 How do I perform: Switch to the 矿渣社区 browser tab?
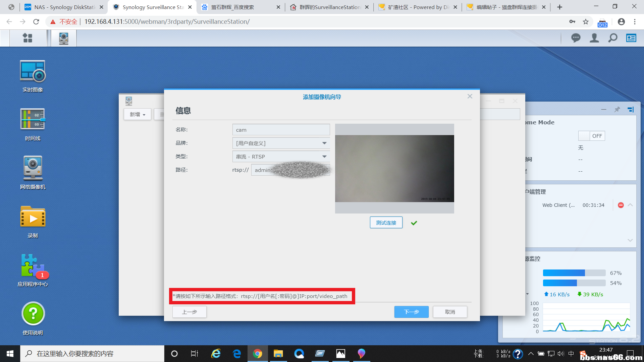(417, 7)
